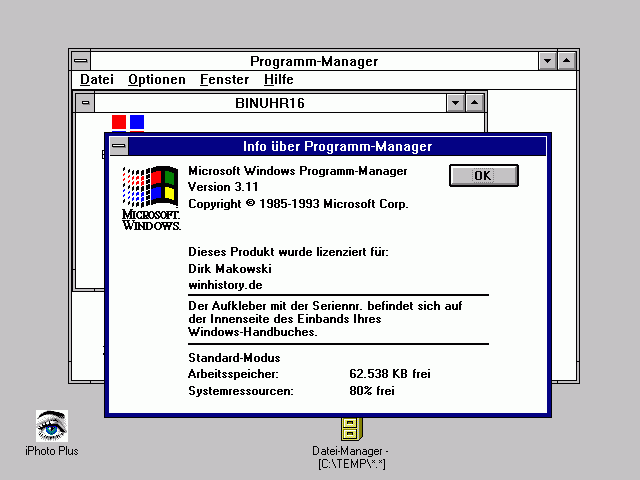Click 'Copyright © 1985-1993 Microsoft Corp.' line

[x=298, y=204]
